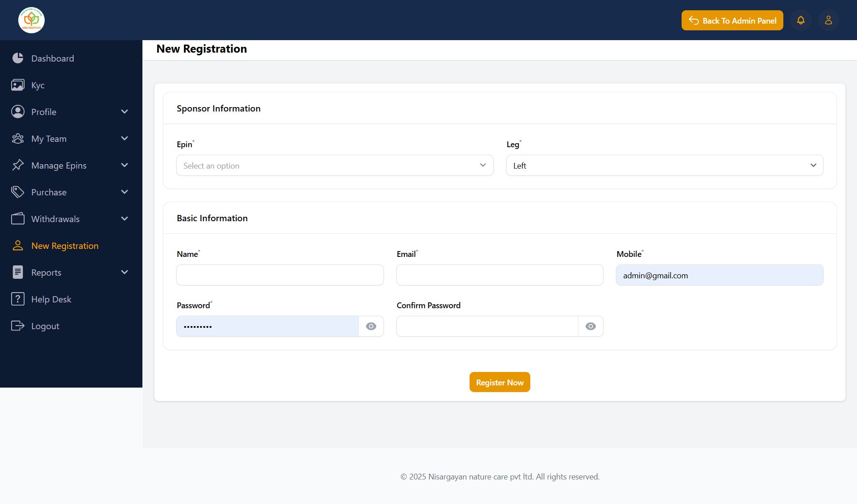Click the Logout exit icon

pyautogui.click(x=18, y=326)
